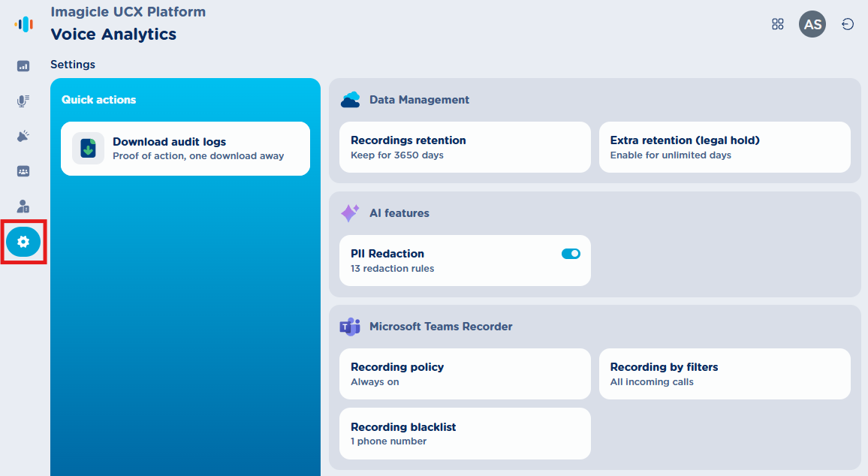
Task: Click the Settings page heading
Action: [x=73, y=65]
